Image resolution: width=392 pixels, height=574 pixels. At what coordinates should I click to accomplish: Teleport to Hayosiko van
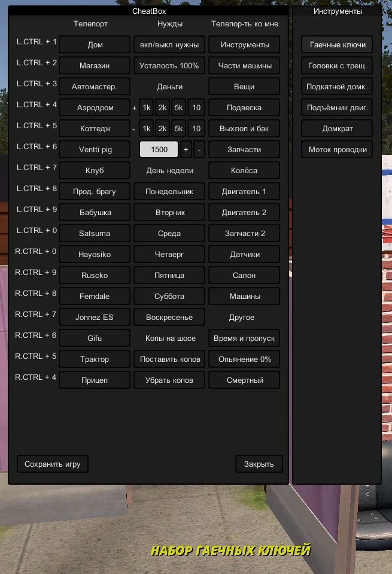95,254
